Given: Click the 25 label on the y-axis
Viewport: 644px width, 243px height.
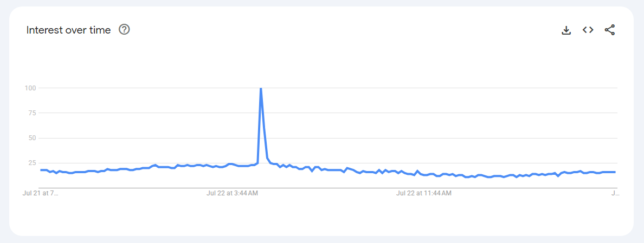Looking at the screenshot, I should tap(33, 163).
